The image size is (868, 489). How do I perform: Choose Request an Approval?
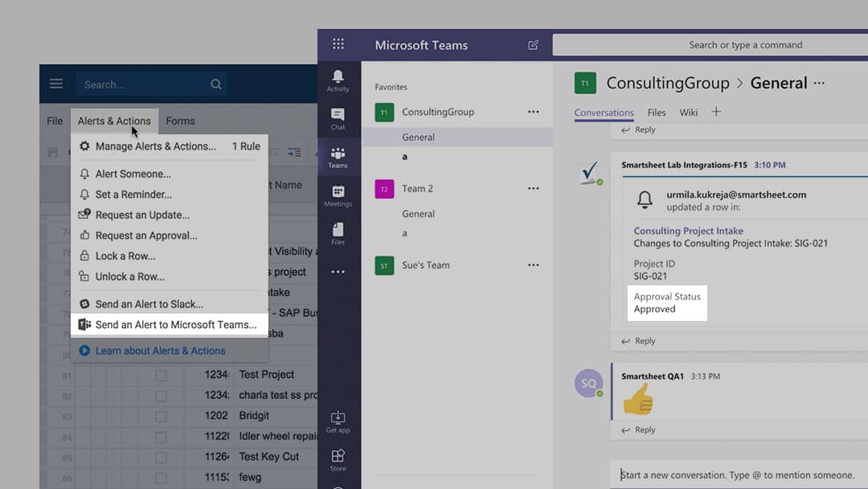click(170, 236)
